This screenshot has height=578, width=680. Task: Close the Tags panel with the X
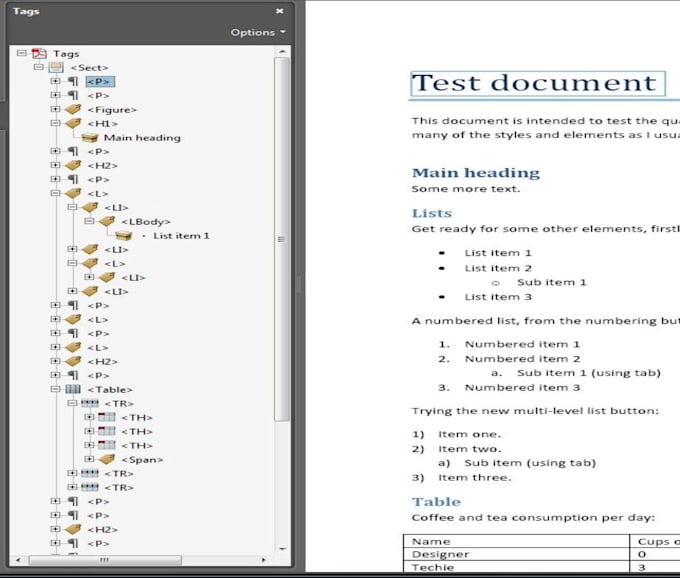[280, 11]
